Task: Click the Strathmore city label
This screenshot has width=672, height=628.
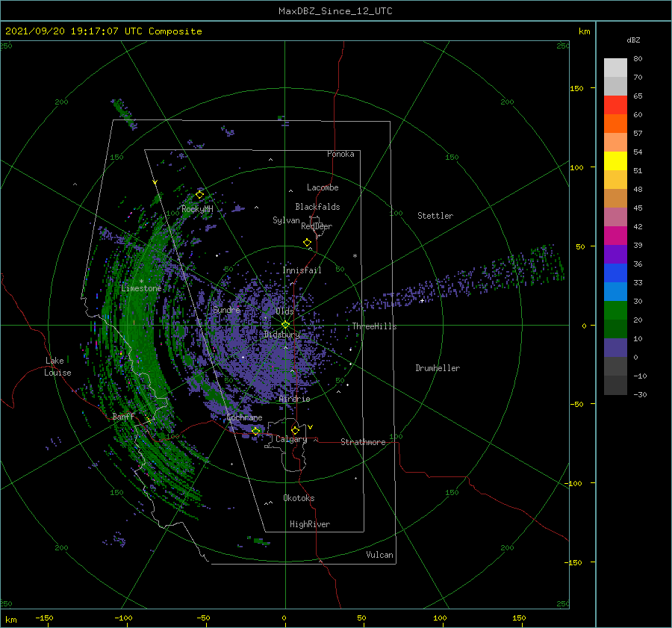Action: point(363,442)
